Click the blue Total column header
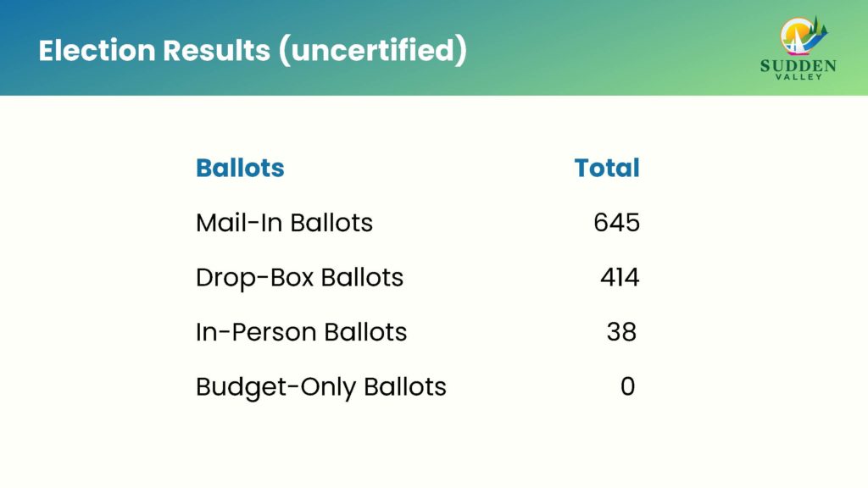Image resolution: width=868 pixels, height=488 pixels. point(607,168)
